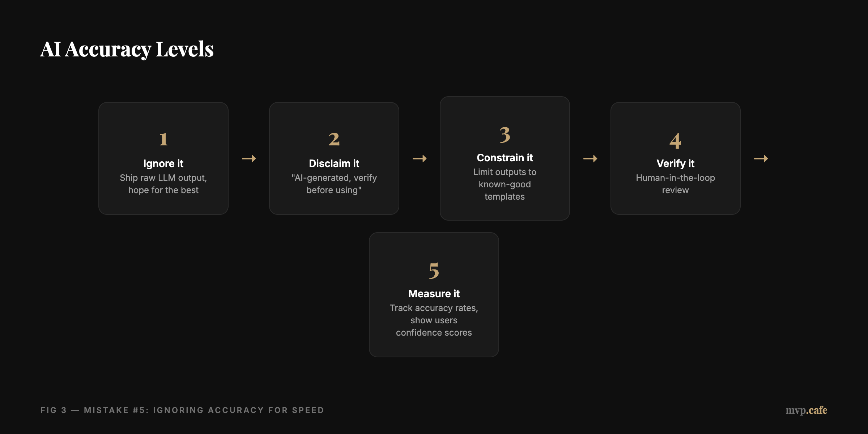
Task: Select the gold number 5 numeral
Action: [x=434, y=271]
